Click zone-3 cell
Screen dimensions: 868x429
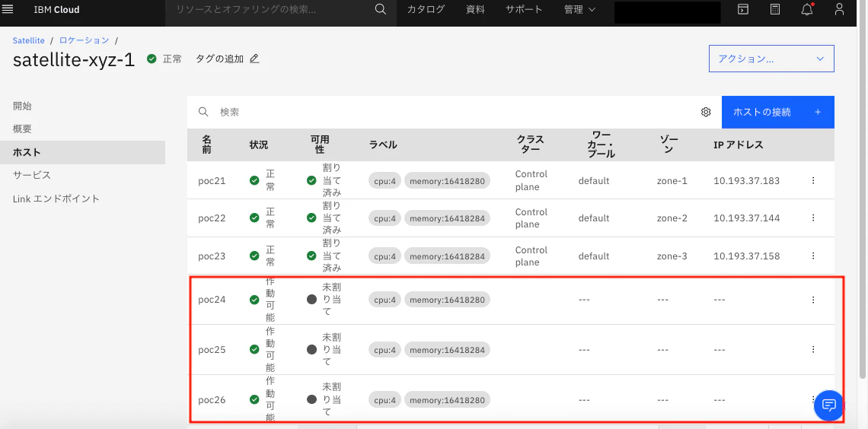tap(672, 256)
